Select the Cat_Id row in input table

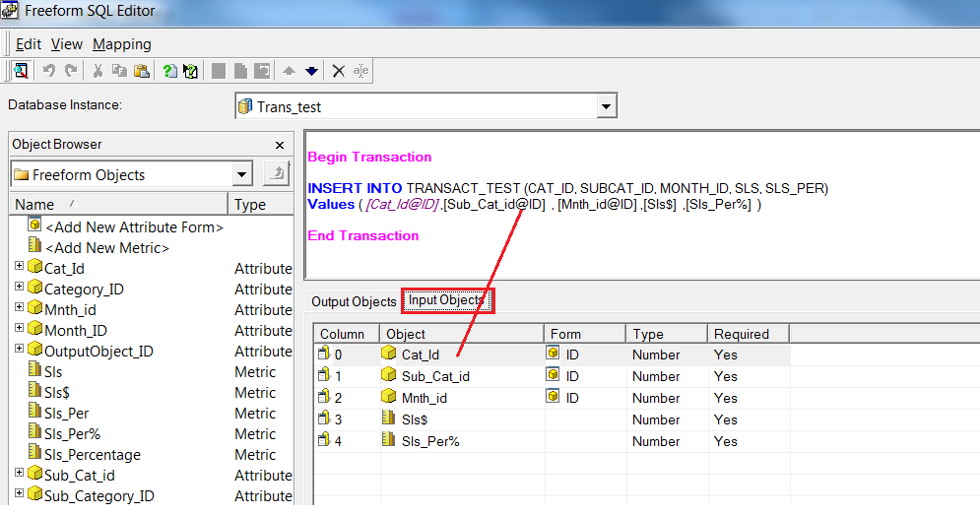[x=553, y=355]
